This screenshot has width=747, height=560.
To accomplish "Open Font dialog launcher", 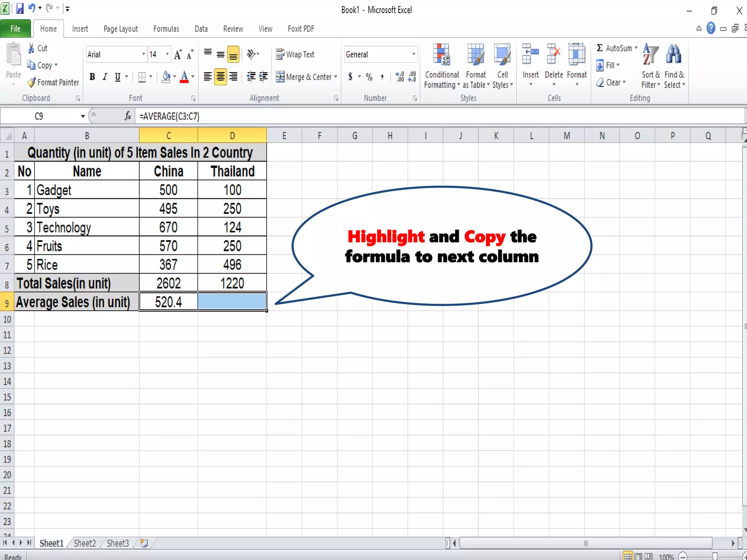I will point(193,98).
